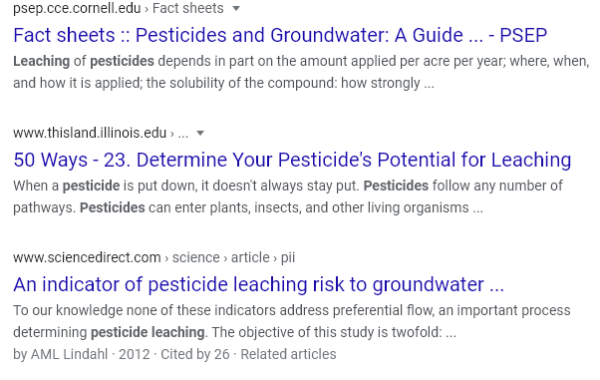Open An indicator of pesticide leaching risk article
The height and width of the screenshot is (380, 600).
click(x=259, y=284)
